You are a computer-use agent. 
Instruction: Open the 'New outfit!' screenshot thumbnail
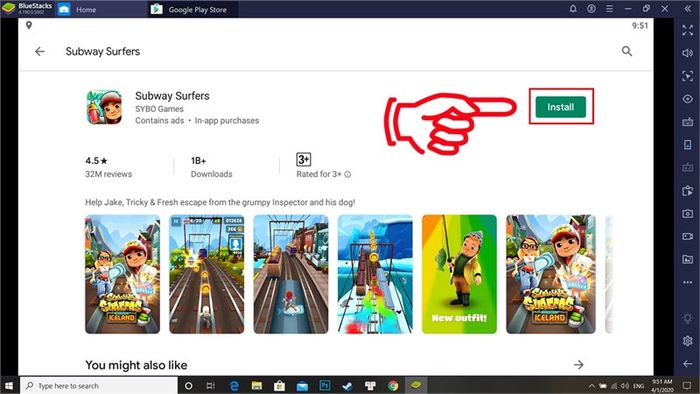(x=459, y=274)
